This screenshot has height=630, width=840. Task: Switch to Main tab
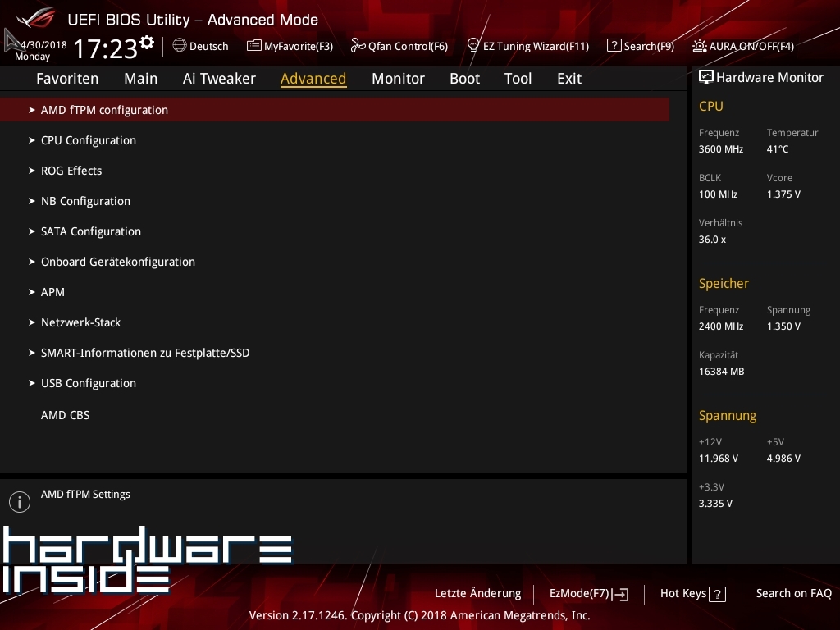[141, 79]
